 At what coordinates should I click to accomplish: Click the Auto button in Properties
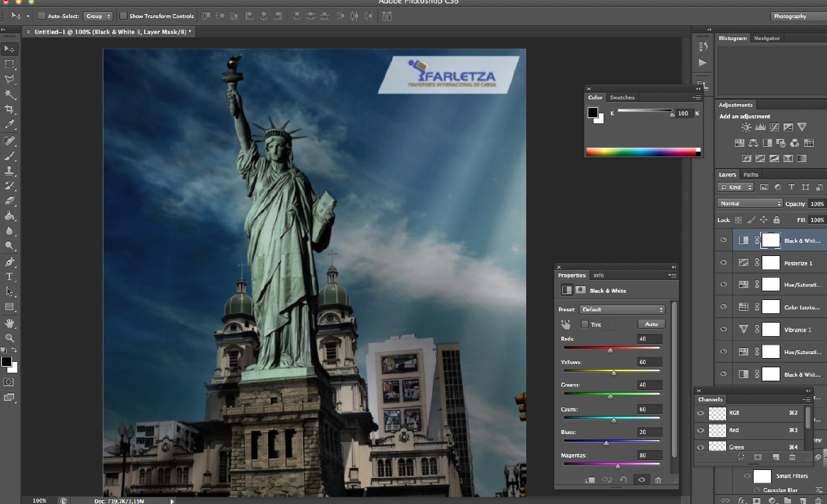point(651,324)
